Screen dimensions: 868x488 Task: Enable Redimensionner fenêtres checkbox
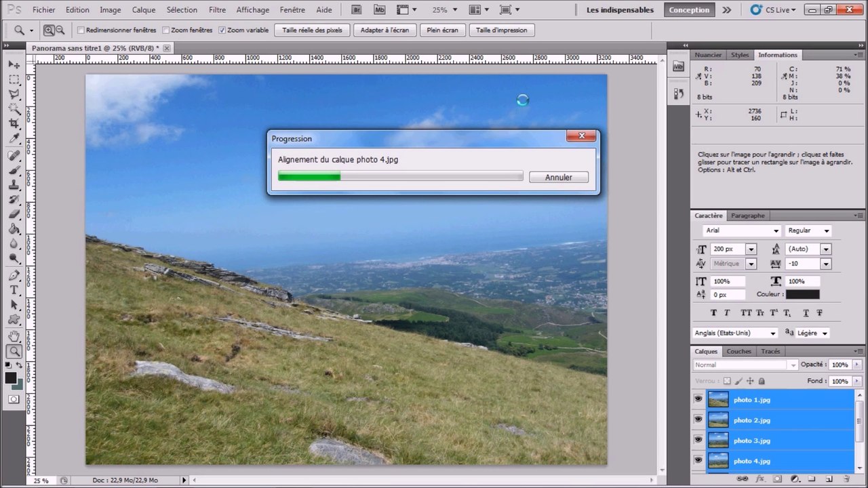(81, 30)
